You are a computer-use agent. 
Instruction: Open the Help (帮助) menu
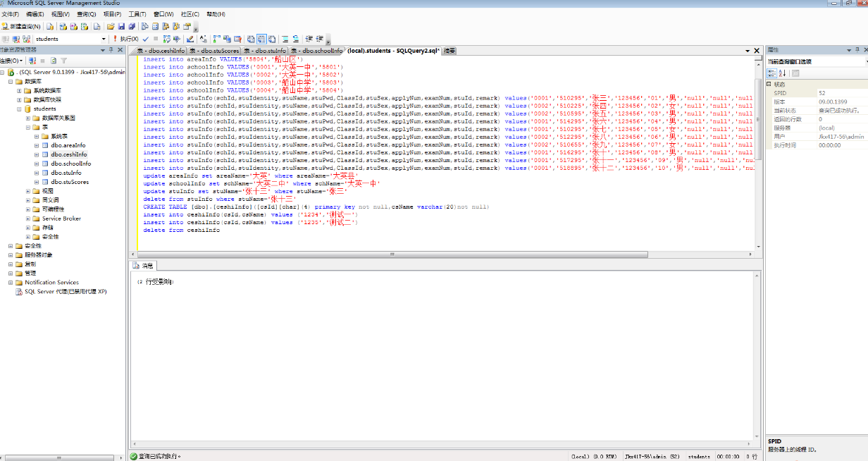point(216,14)
